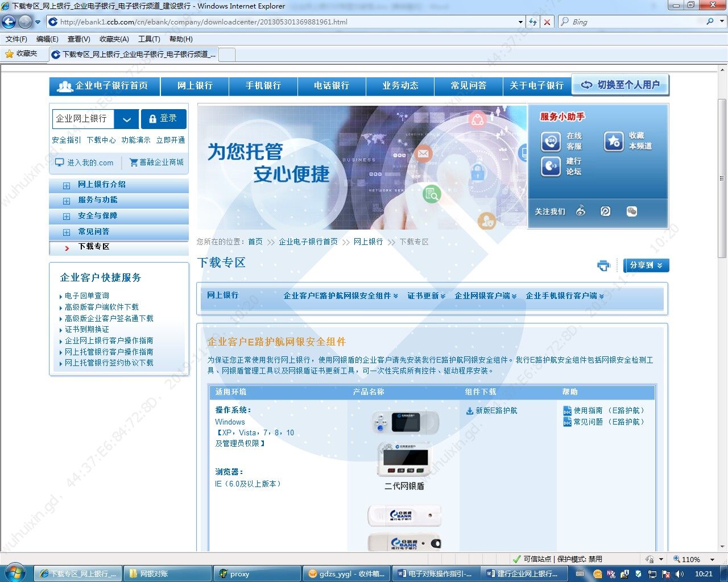
Task: Open the 使用指南 (E路护航) document icon
Action: (567, 411)
